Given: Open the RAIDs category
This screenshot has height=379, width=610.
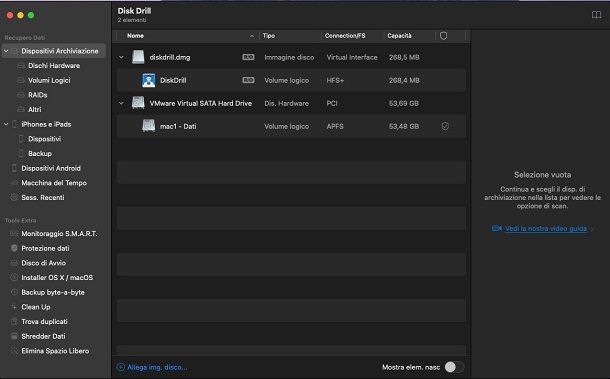Looking at the screenshot, I should tap(37, 95).
